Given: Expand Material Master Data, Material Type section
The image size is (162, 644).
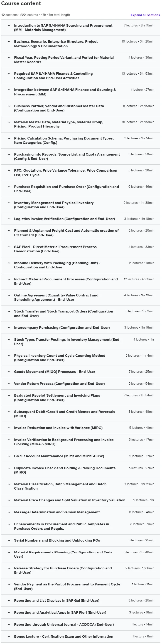Looking at the screenshot, I should click(81, 124).
